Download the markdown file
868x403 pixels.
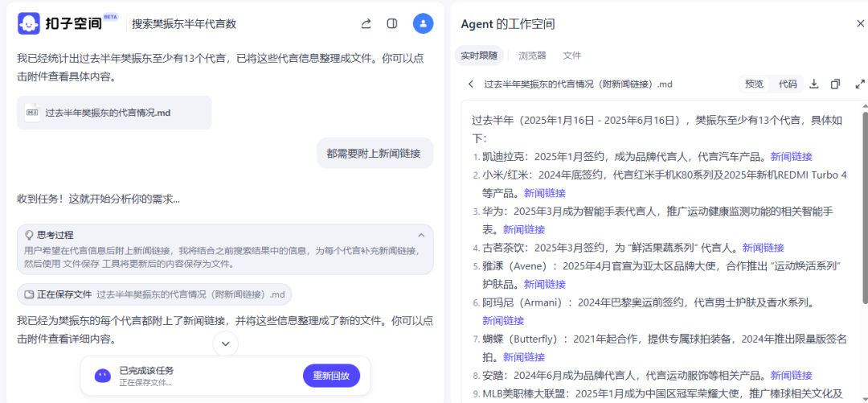[x=813, y=84]
